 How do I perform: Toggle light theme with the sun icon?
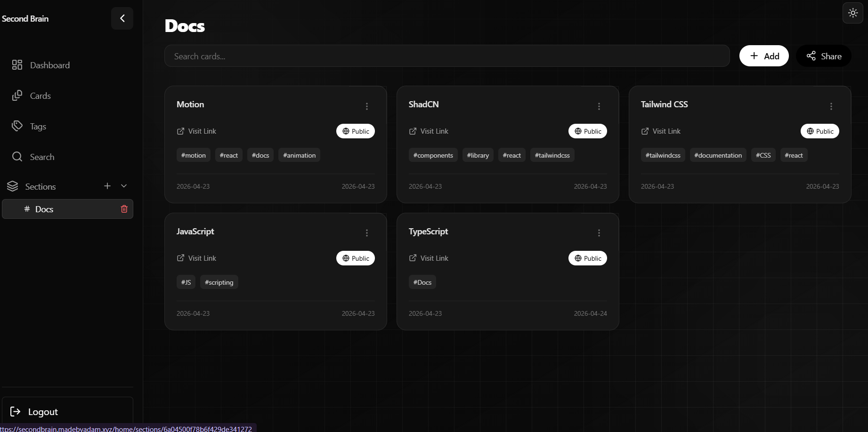(853, 13)
